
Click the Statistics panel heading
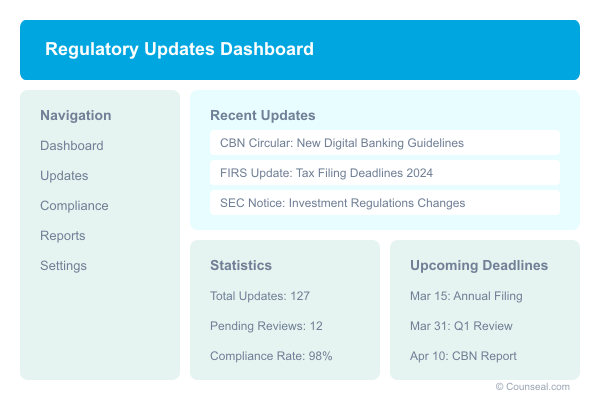tap(241, 265)
